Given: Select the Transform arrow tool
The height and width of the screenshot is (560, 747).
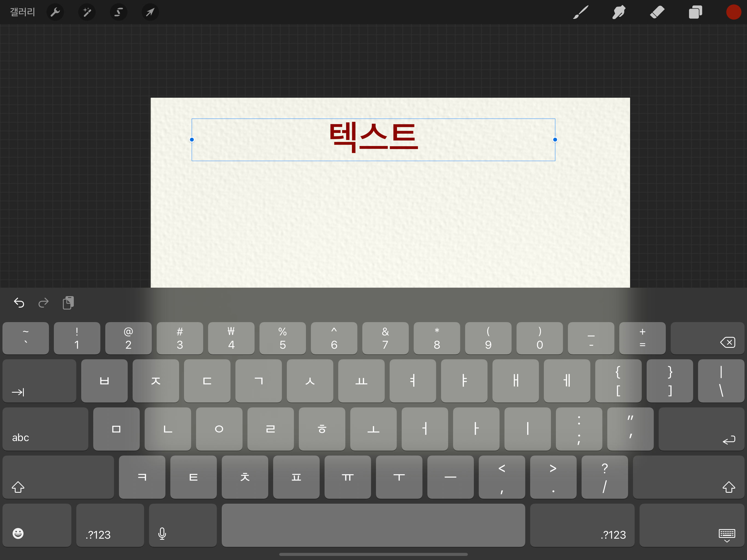Looking at the screenshot, I should coord(150,12).
